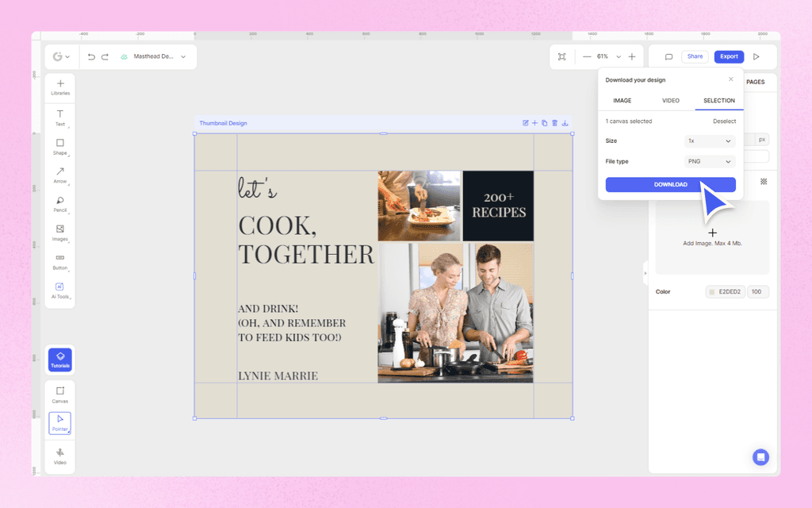Switch to the IMAGE tab

(622, 101)
